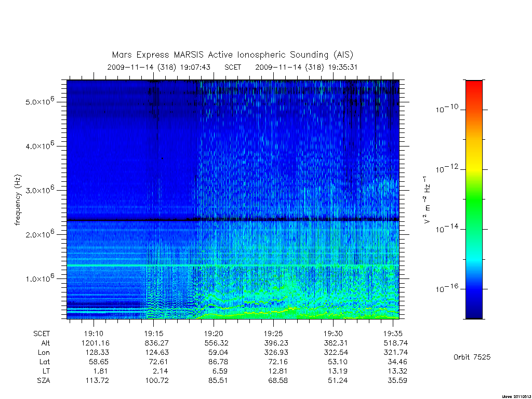Click the 19:20 SCET time axis label
532x399 pixels.
(214, 334)
